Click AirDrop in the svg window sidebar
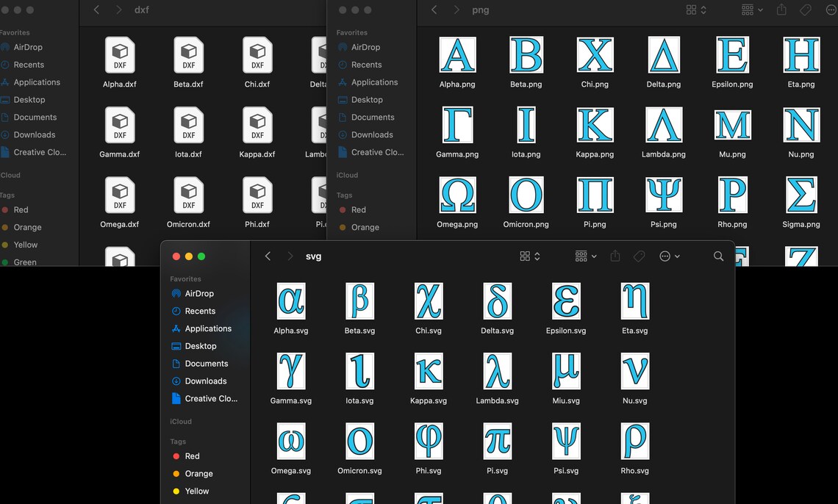838x504 pixels. pos(198,293)
